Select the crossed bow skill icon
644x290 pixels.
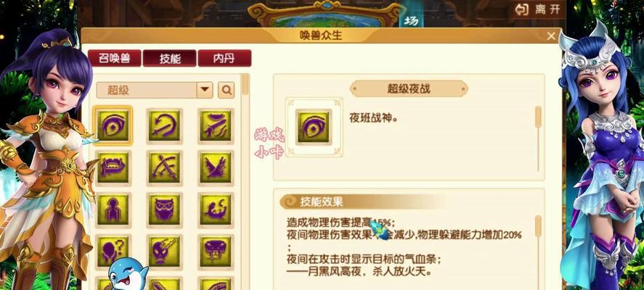[x=164, y=167]
